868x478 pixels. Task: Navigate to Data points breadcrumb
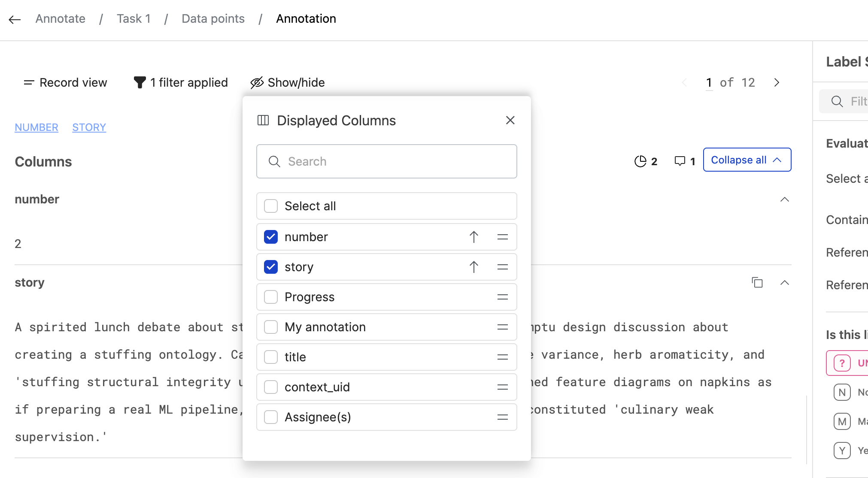point(213,18)
